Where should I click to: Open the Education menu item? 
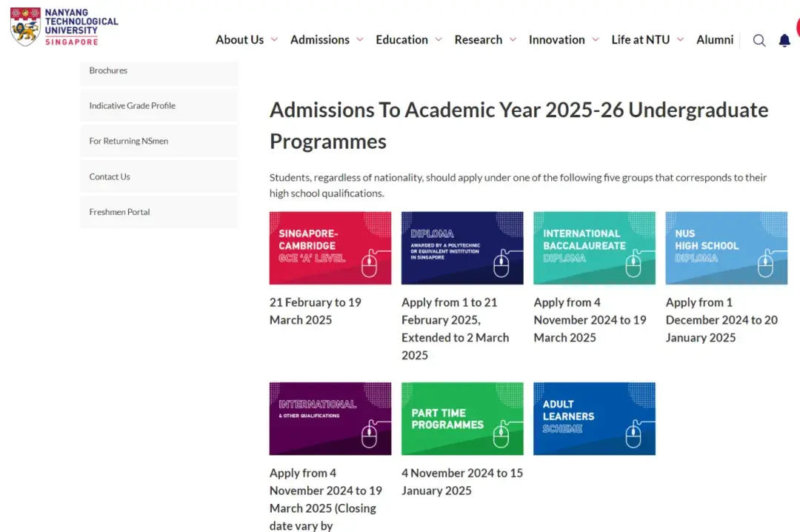point(401,40)
